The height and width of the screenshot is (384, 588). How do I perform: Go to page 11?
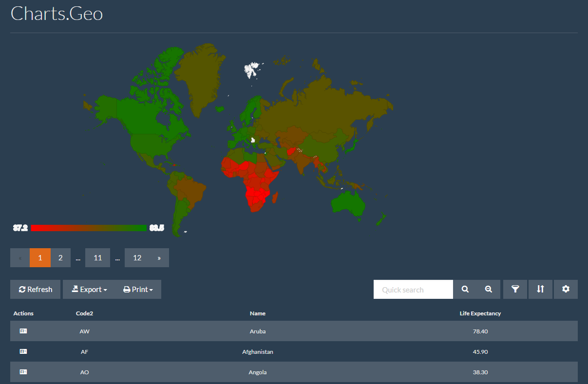click(98, 257)
